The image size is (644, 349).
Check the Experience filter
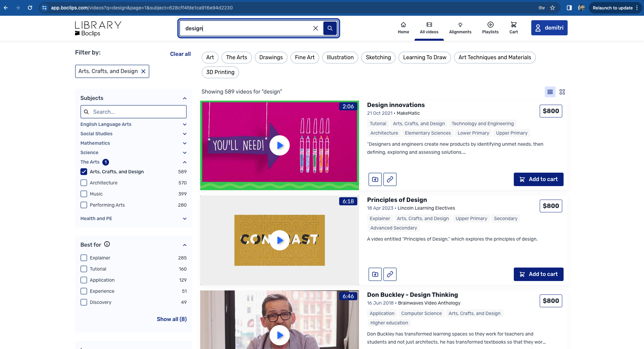[84, 291]
